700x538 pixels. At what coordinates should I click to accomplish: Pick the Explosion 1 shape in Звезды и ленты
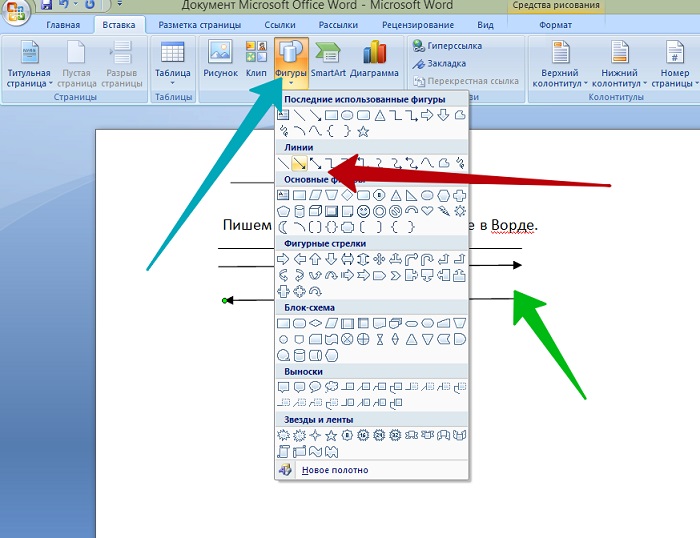point(283,435)
